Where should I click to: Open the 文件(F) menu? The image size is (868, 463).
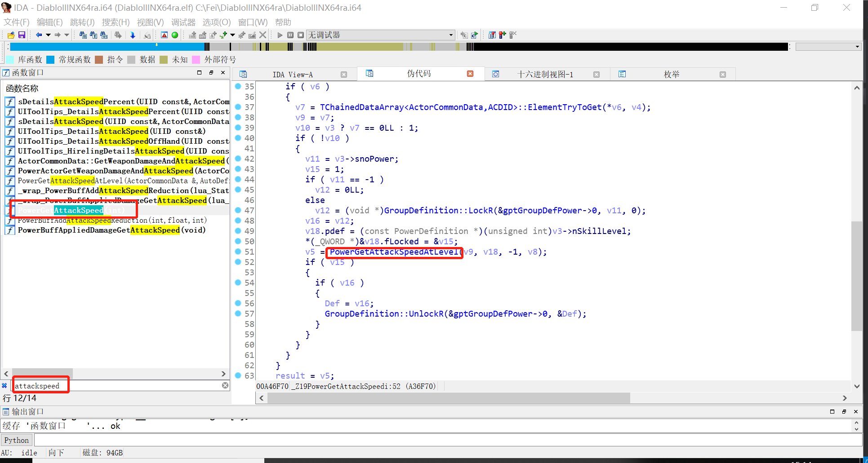17,22
